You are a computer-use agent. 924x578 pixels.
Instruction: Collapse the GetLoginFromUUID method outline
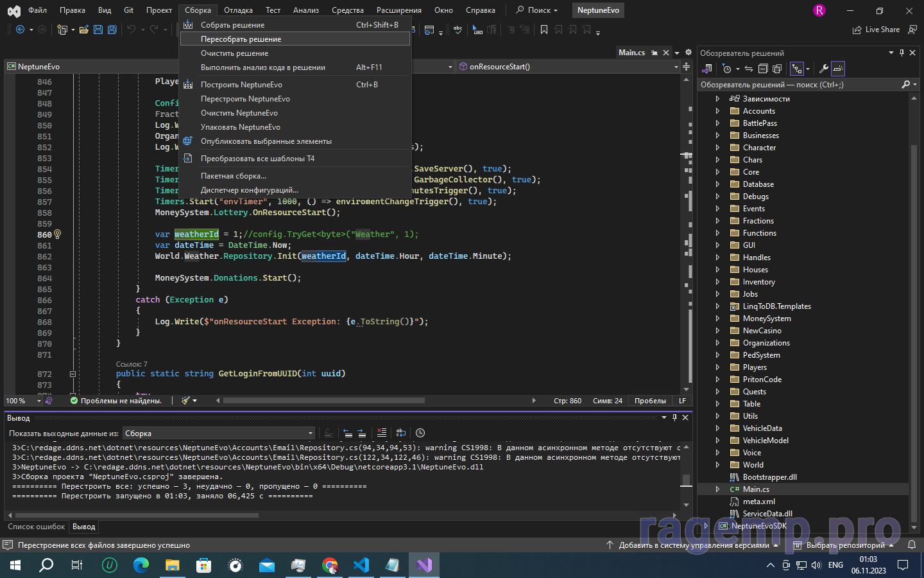73,374
